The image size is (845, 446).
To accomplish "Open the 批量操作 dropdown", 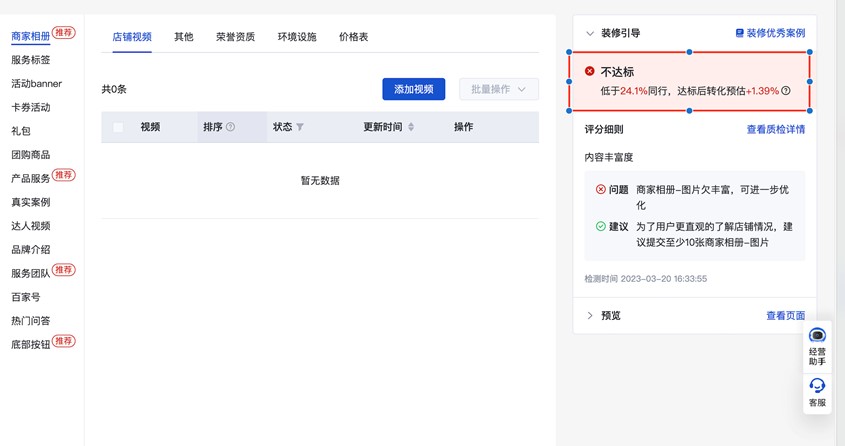I will point(499,89).
